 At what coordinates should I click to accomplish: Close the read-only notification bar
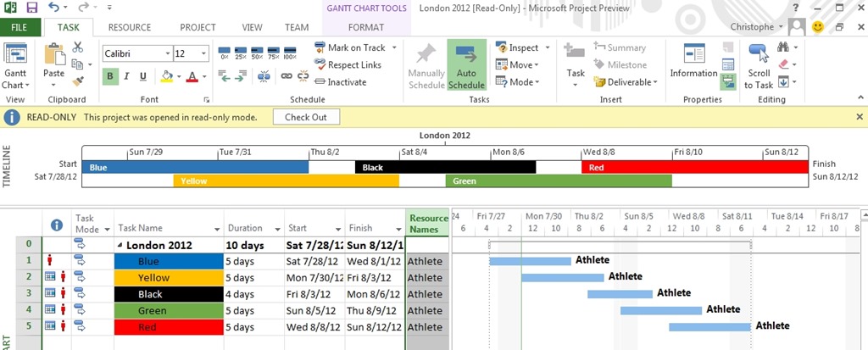tap(860, 117)
